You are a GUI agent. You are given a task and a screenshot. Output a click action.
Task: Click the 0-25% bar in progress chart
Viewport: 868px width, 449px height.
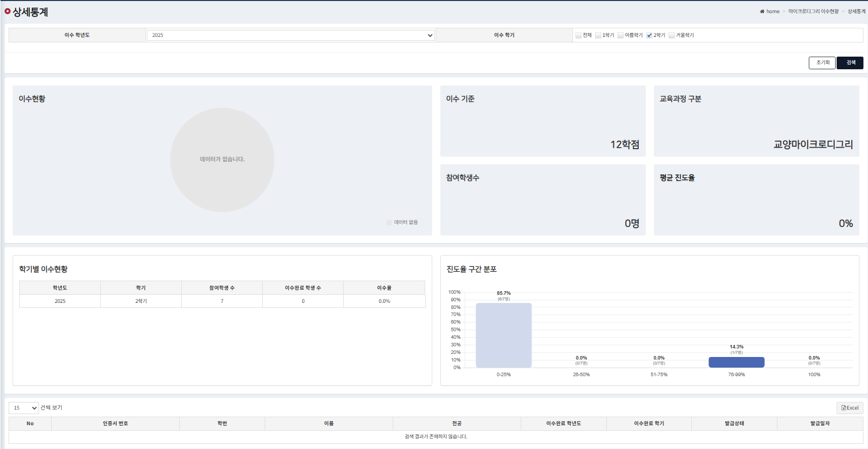pyautogui.click(x=504, y=335)
